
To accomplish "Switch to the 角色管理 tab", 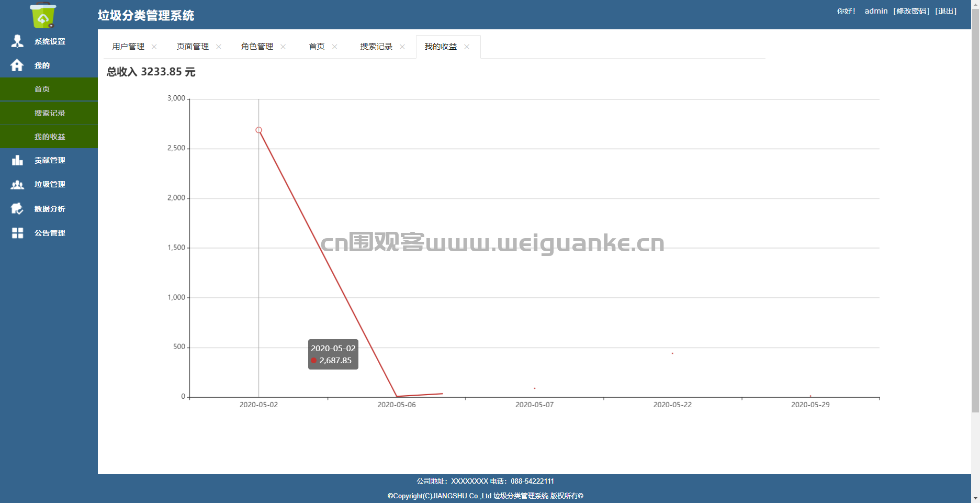I will coord(257,47).
